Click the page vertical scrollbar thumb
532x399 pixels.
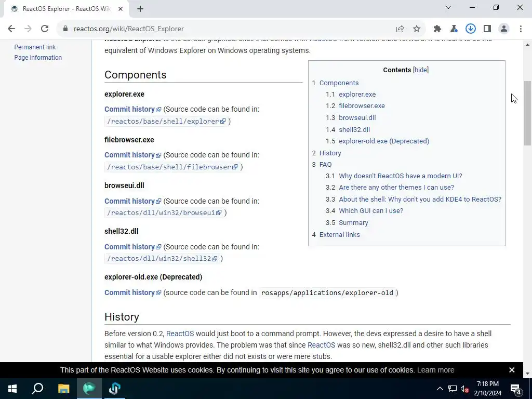tap(528, 113)
